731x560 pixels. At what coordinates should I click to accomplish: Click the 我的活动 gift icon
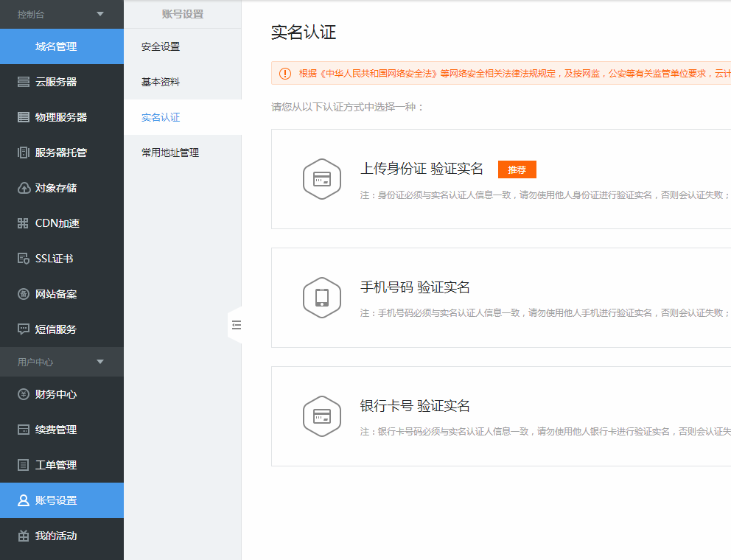pyautogui.click(x=24, y=536)
